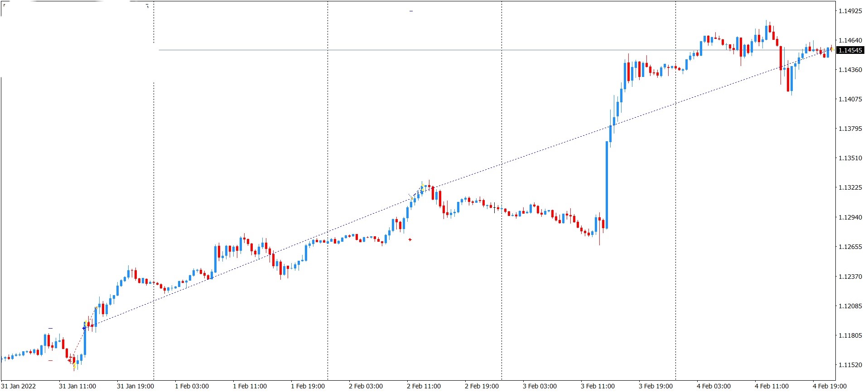
Task: Click the current price label 1.14545
Action: click(850, 50)
